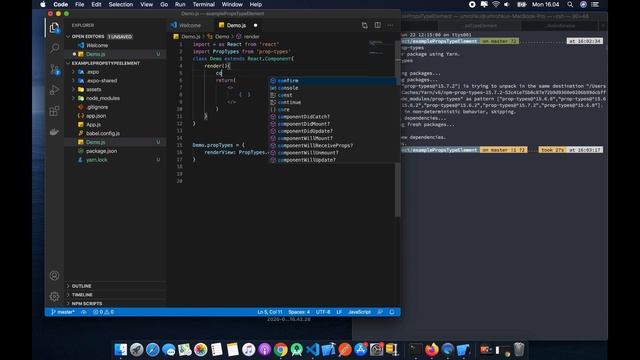Viewport: 640px width, 360px height.
Task: Click Ln 5, Col 11 cursor position
Action: click(x=269, y=312)
